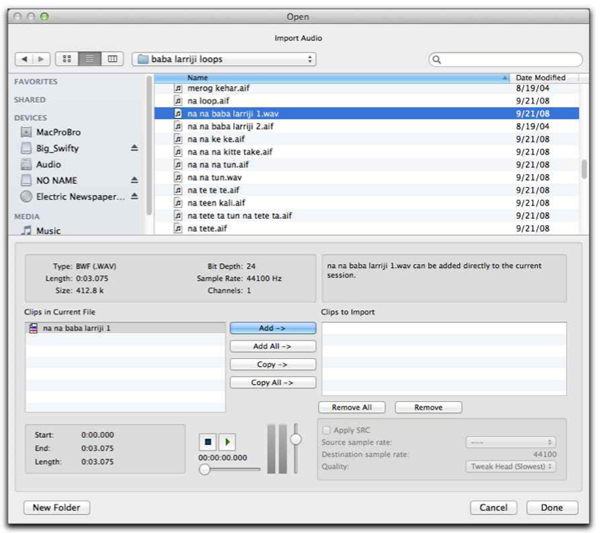Viewport: 600px width, 533px height.
Task: Open Music under Media in sidebar
Action: click(x=48, y=231)
